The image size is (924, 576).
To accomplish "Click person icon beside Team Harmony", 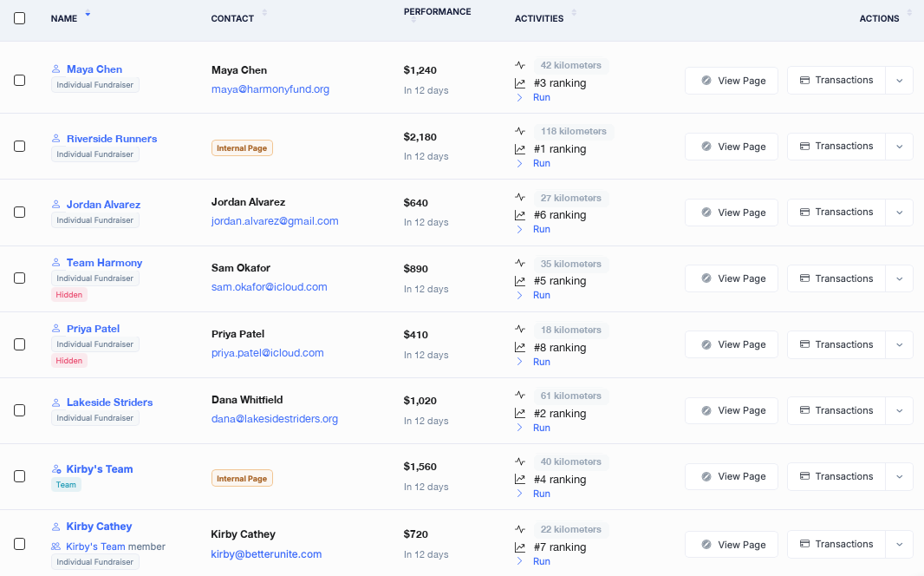I will pyautogui.click(x=56, y=262).
